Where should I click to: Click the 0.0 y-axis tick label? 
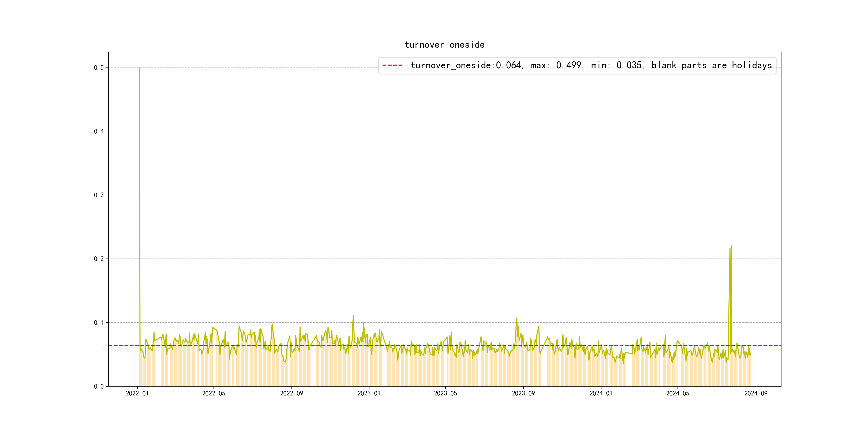point(99,387)
